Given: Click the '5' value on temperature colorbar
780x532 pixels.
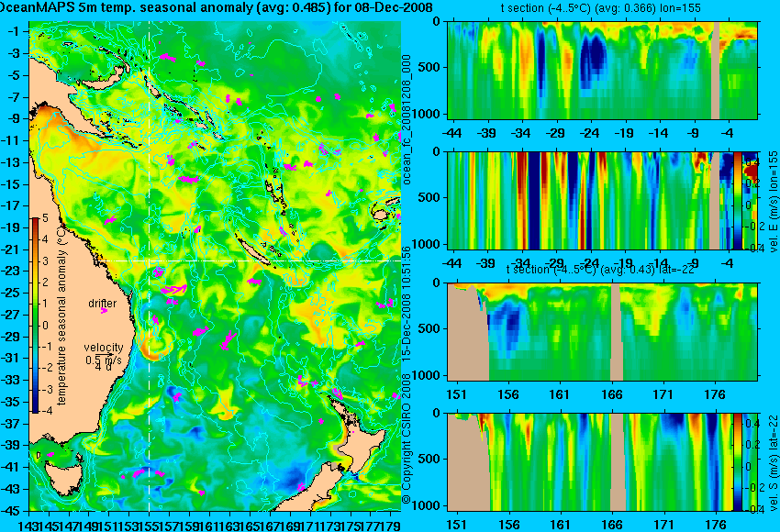Looking at the screenshot, I should click(45, 217).
